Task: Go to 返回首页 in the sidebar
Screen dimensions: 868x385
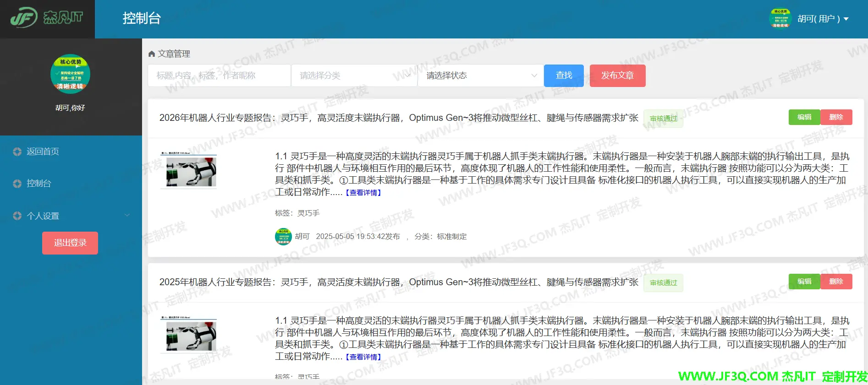Action: click(43, 152)
